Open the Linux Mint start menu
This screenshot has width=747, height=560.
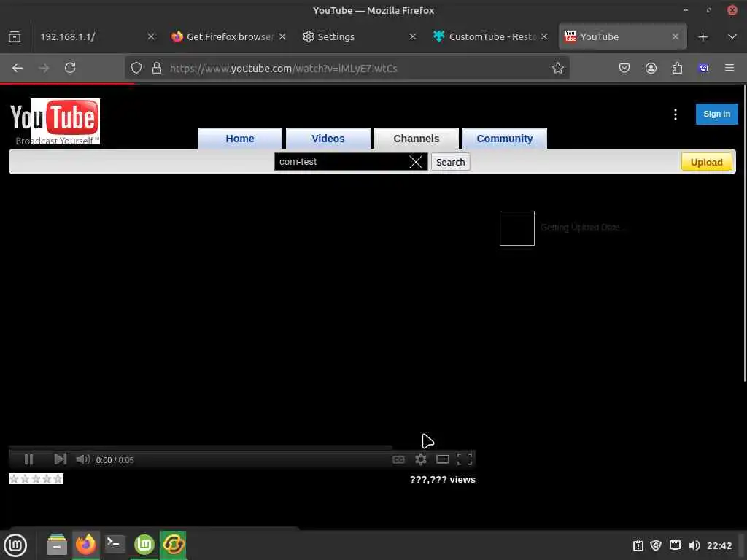[16, 545]
